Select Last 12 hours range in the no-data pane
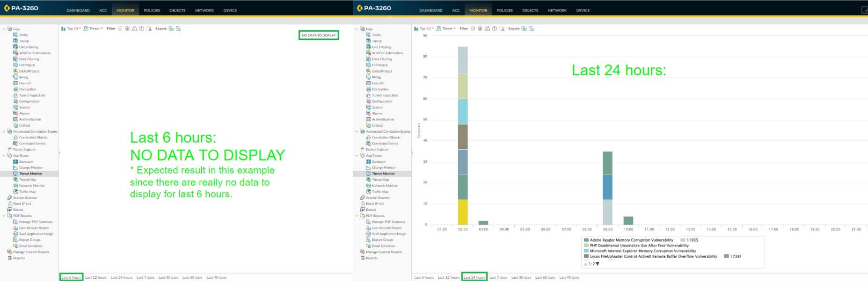This screenshot has height=281, width=868. [96, 277]
